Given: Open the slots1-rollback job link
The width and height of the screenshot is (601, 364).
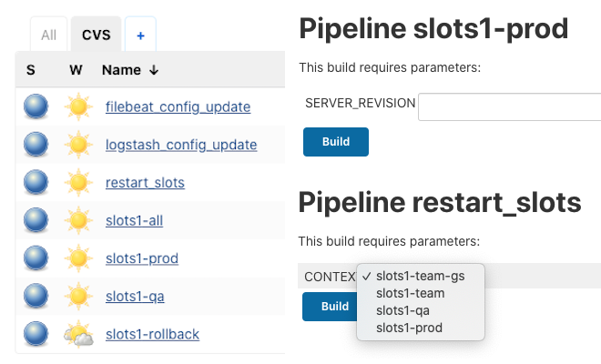Looking at the screenshot, I should tap(153, 335).
